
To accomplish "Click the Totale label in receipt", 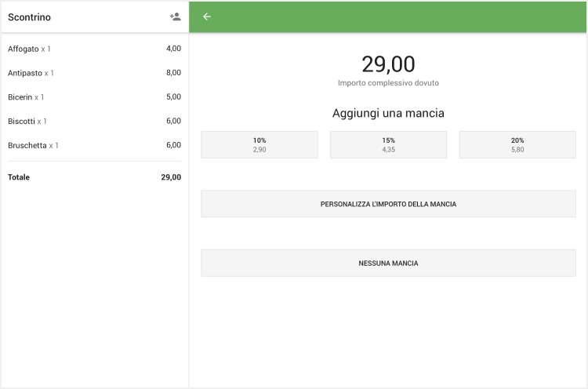I will click(x=19, y=177).
